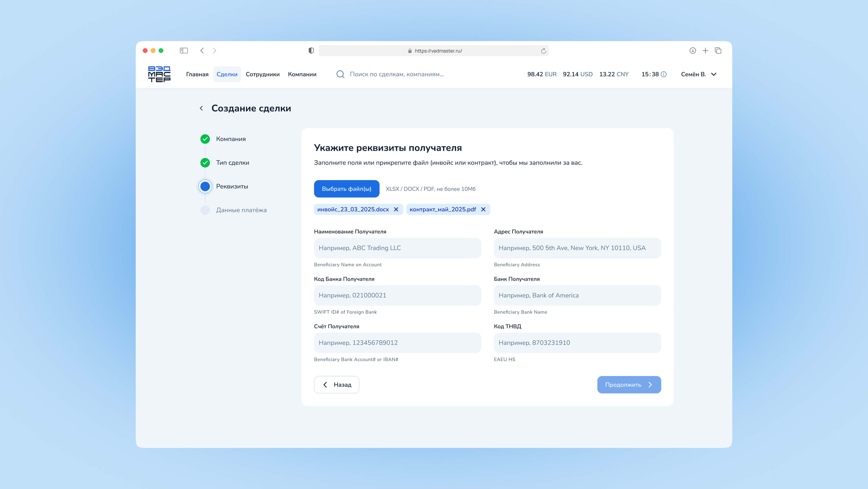Click the Назад button

pyautogui.click(x=336, y=385)
